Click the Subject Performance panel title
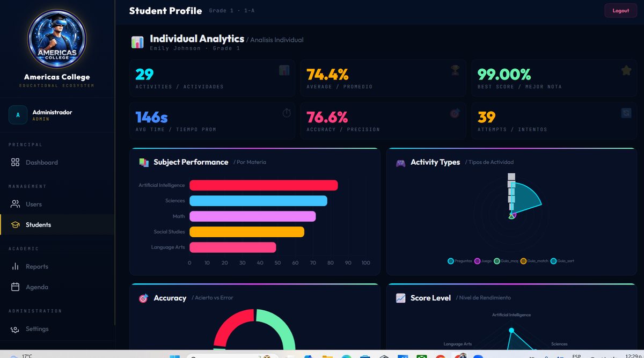 click(x=191, y=162)
